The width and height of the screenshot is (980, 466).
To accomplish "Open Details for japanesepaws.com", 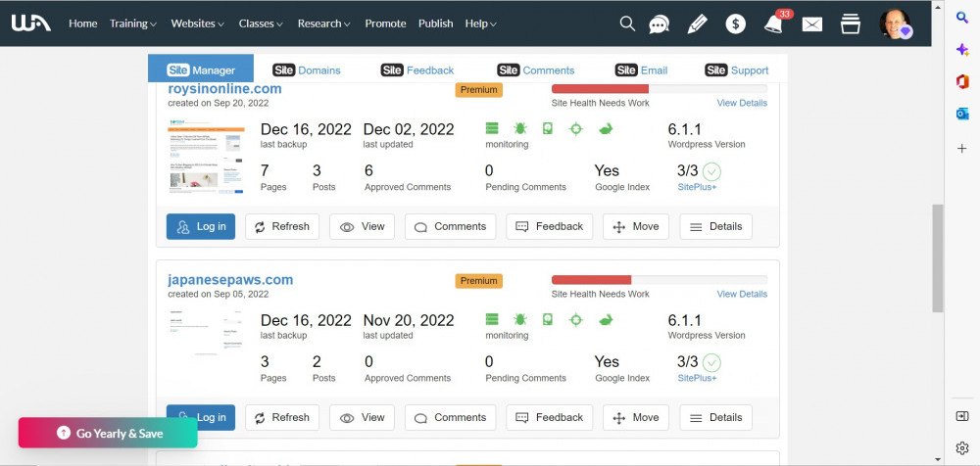I will pos(715,418).
